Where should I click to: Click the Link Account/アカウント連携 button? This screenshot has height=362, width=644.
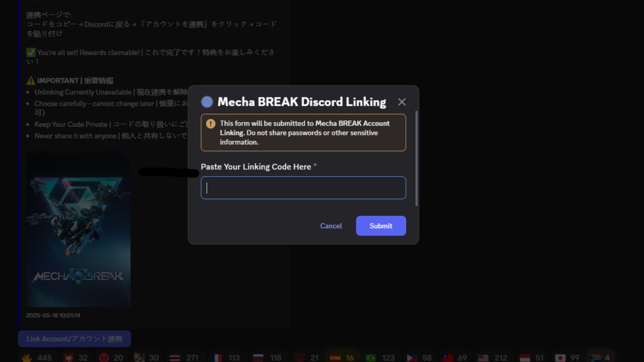74,339
